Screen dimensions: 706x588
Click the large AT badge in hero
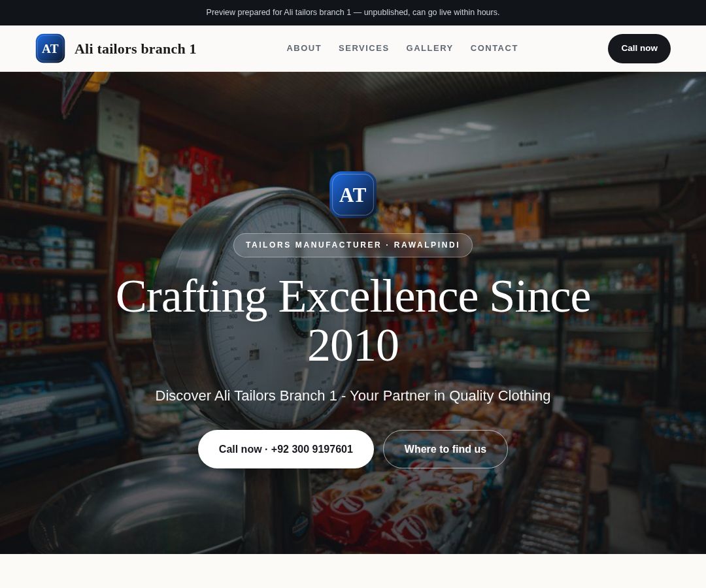click(x=353, y=195)
